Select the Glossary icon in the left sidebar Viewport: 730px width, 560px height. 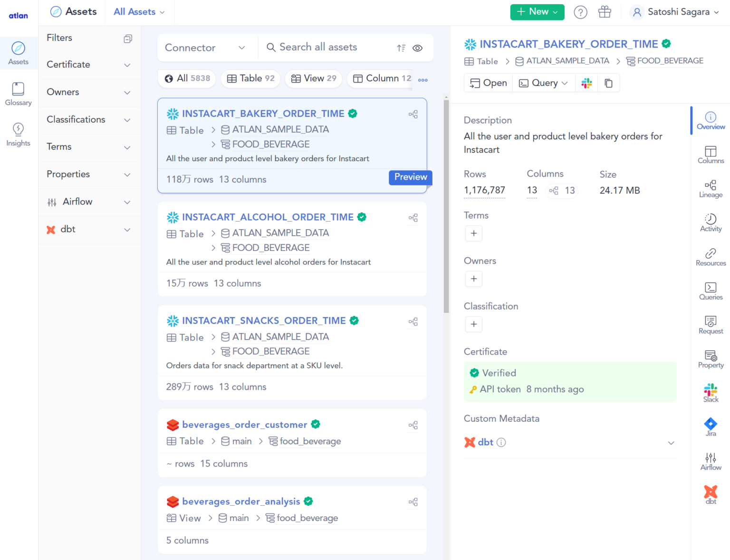click(x=18, y=93)
